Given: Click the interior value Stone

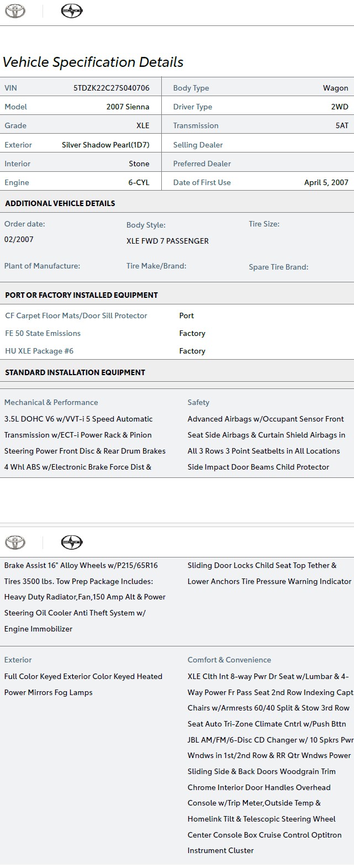Looking at the screenshot, I should click(139, 164).
